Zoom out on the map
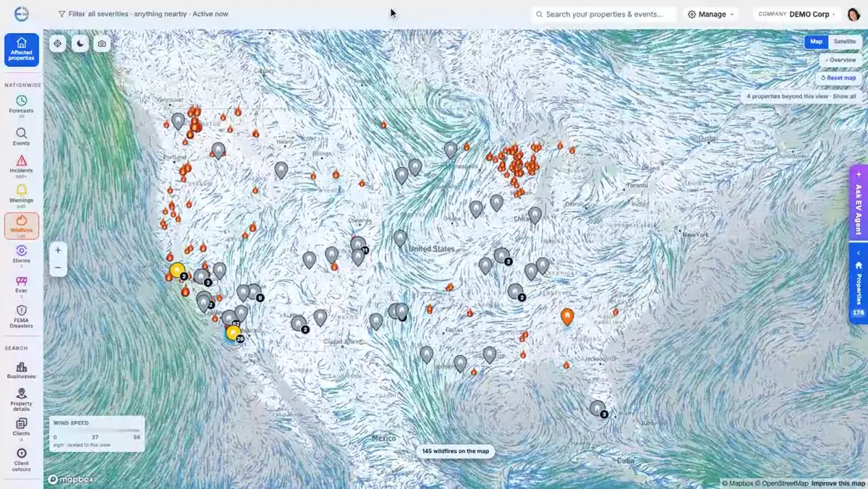868x489 pixels. [58, 268]
